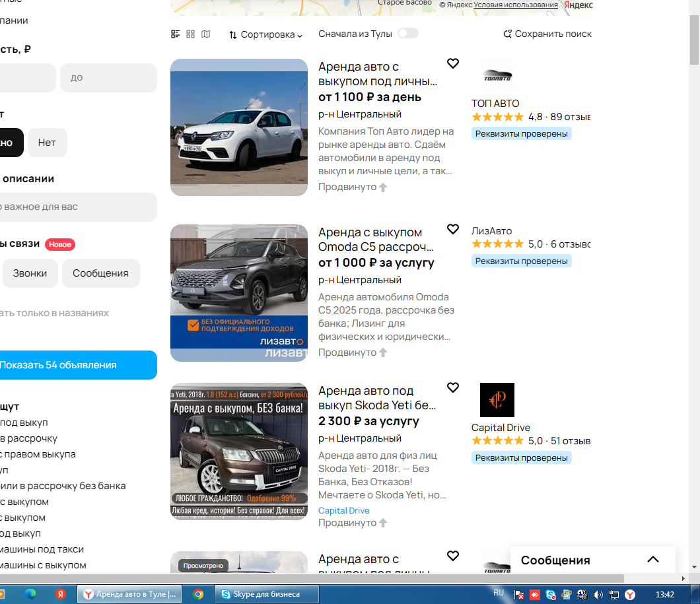Click the horizontal scrollbar right arrow
The width and height of the screenshot is (700, 604).
683,578
